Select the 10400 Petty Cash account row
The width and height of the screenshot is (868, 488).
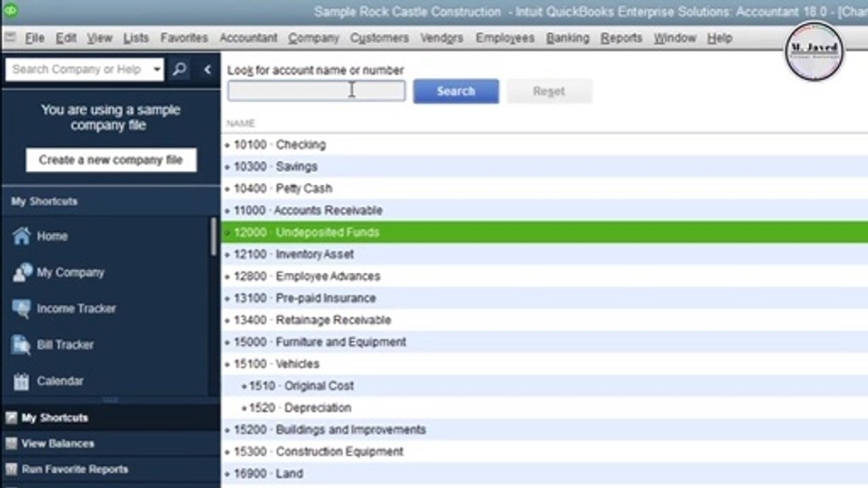tap(544, 188)
